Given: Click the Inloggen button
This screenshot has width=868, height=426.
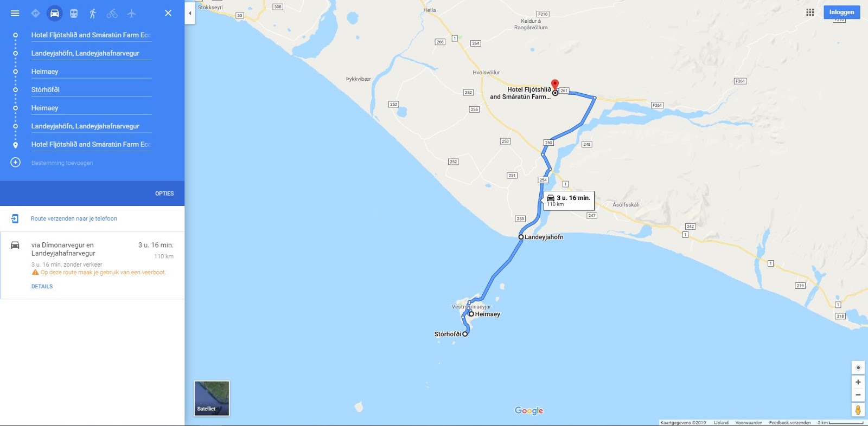Looking at the screenshot, I should pyautogui.click(x=841, y=12).
